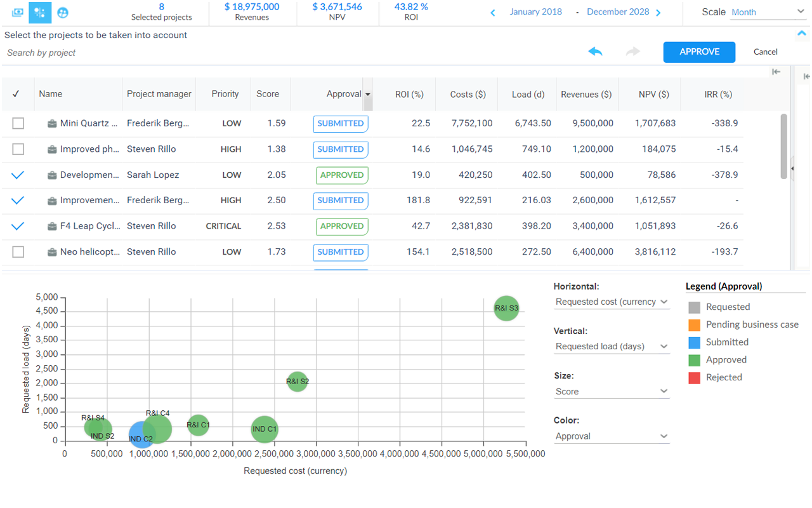Open the pie chart view icon

pyautogui.click(x=63, y=12)
